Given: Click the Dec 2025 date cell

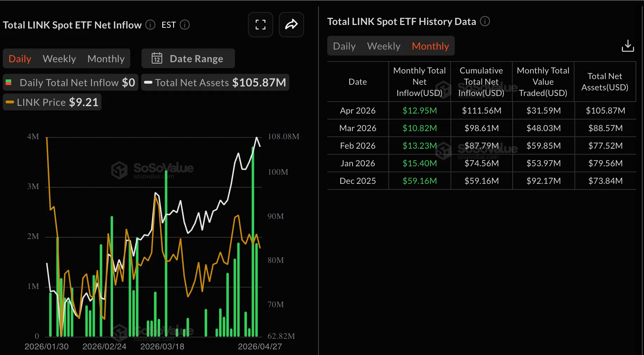Looking at the screenshot, I should coord(357,181).
